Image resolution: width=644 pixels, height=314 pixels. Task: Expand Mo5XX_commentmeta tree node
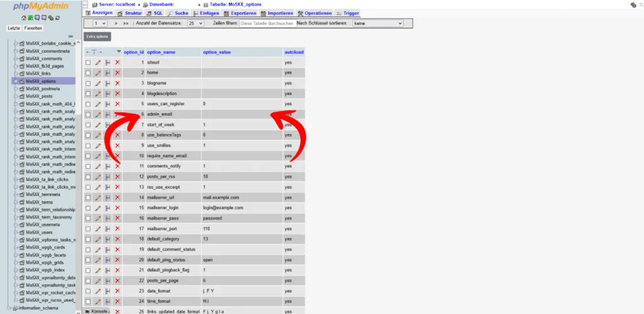pos(16,52)
